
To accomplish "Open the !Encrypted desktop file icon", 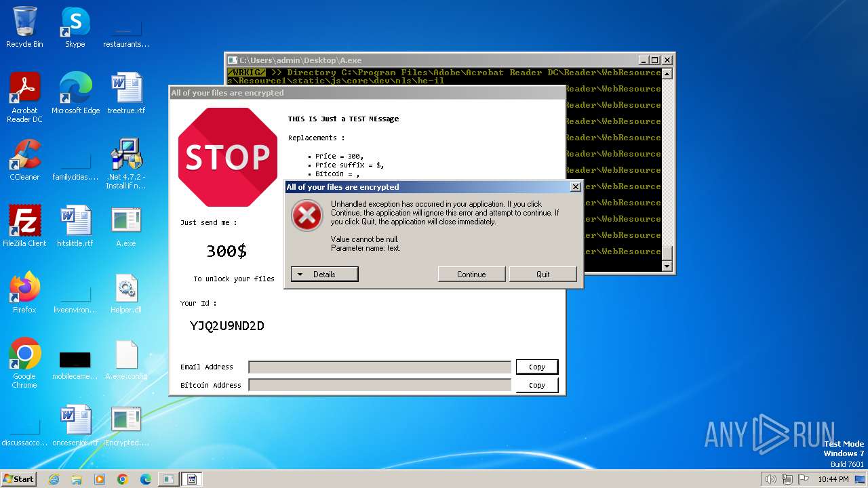I will click(126, 426).
